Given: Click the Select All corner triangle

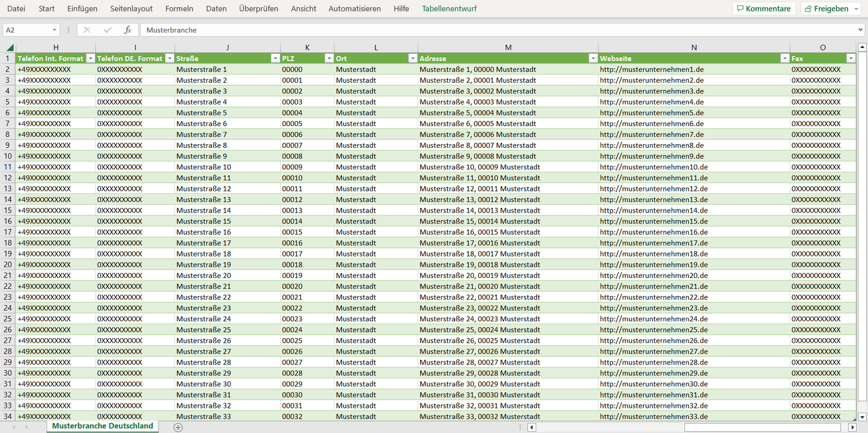Looking at the screenshot, I should 10,47.
